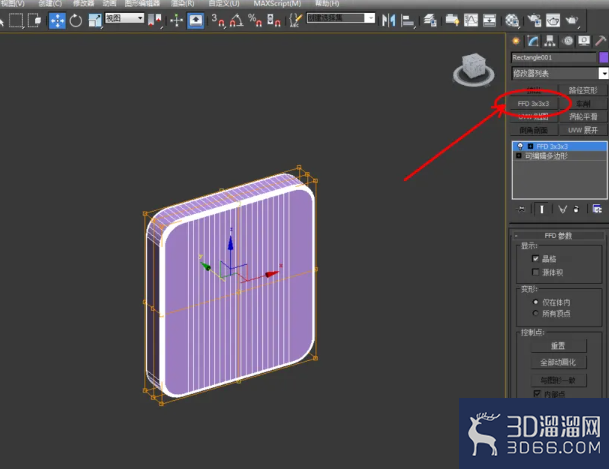Open the 修改器 menu

point(84,3)
